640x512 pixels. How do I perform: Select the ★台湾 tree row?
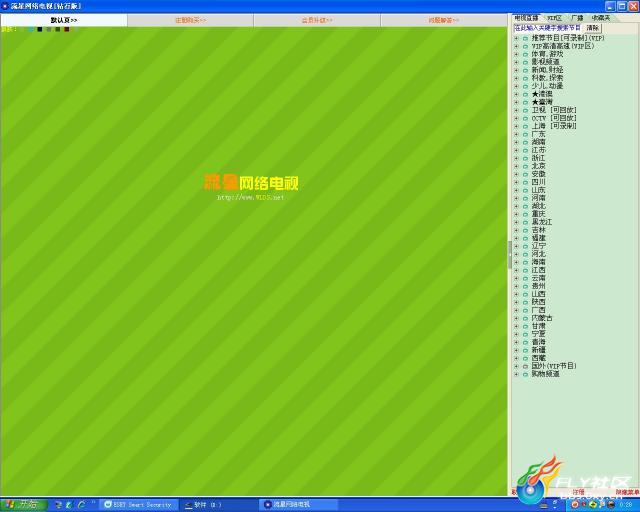(x=542, y=102)
